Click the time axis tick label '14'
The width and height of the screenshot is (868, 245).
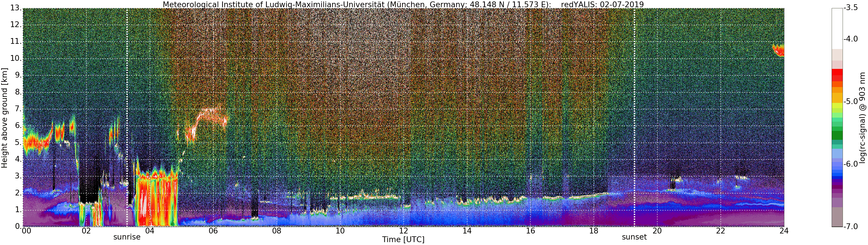click(x=467, y=231)
